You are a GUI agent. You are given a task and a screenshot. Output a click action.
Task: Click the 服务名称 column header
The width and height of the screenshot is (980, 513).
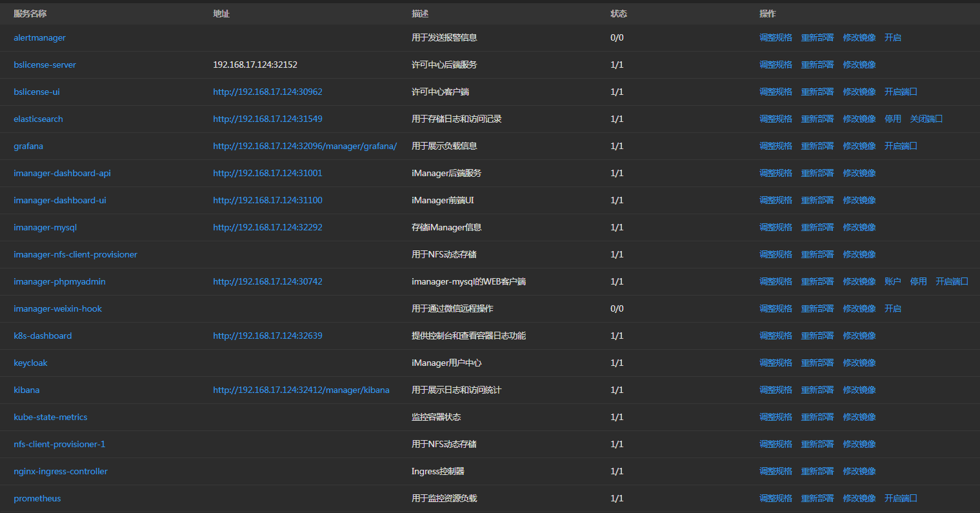click(x=30, y=14)
